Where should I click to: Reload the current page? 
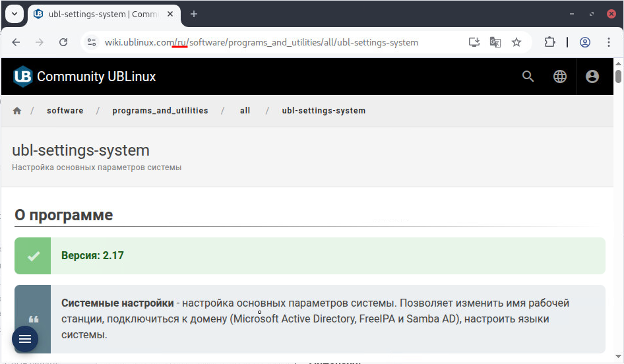63,42
